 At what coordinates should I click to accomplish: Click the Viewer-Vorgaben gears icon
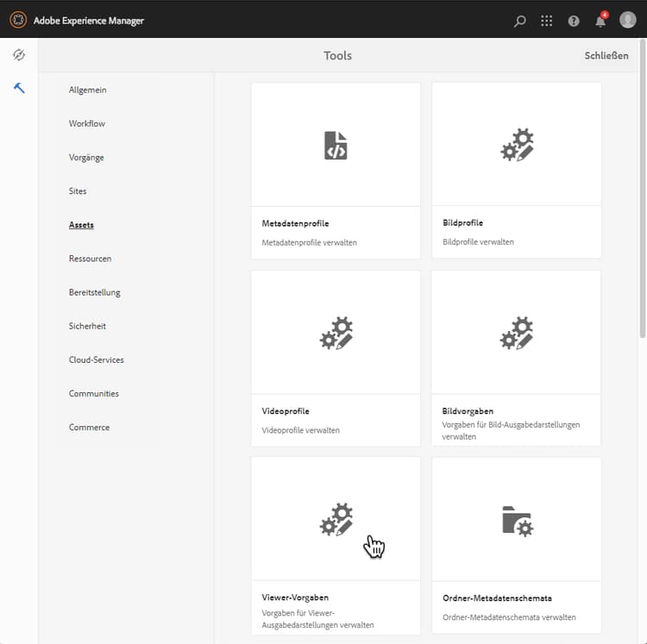336,519
